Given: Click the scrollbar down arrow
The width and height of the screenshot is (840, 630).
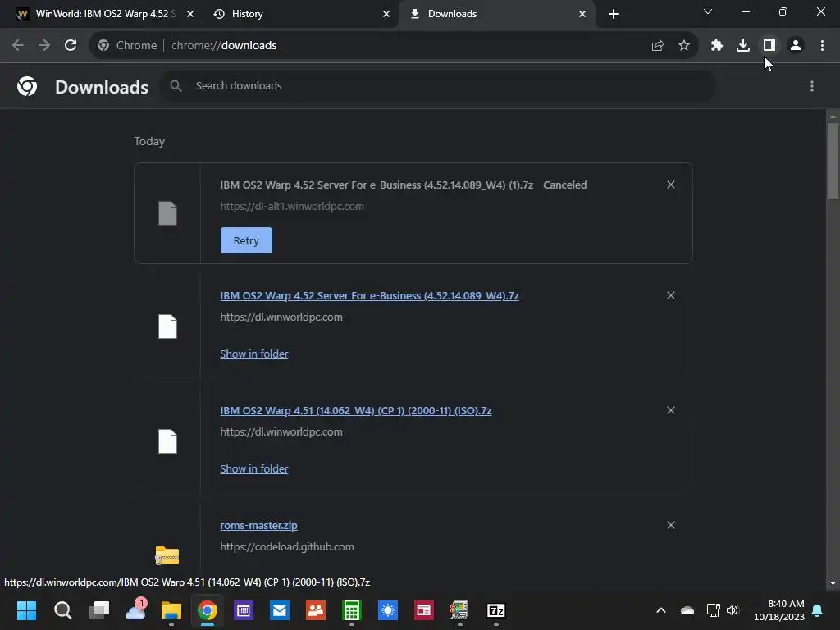Looking at the screenshot, I should [x=833, y=583].
